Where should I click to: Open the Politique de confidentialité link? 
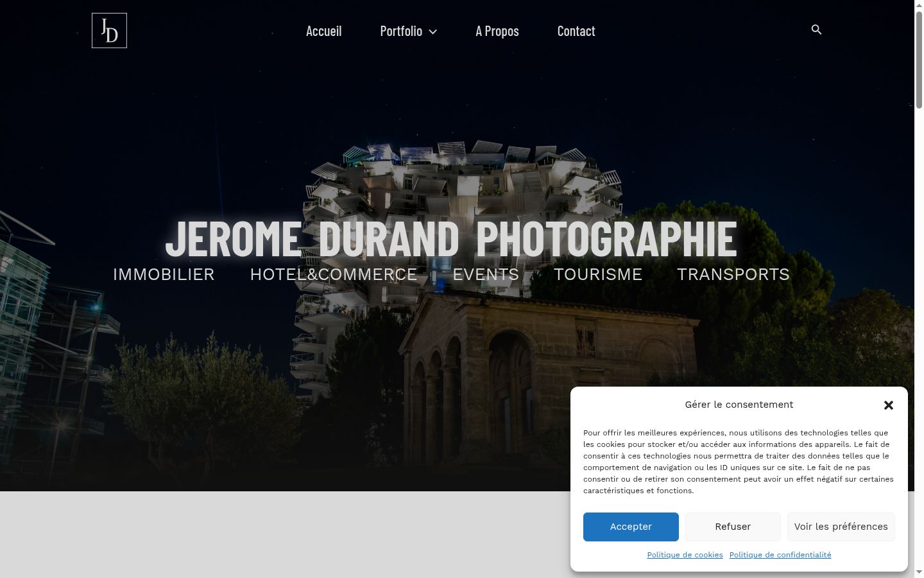point(780,555)
